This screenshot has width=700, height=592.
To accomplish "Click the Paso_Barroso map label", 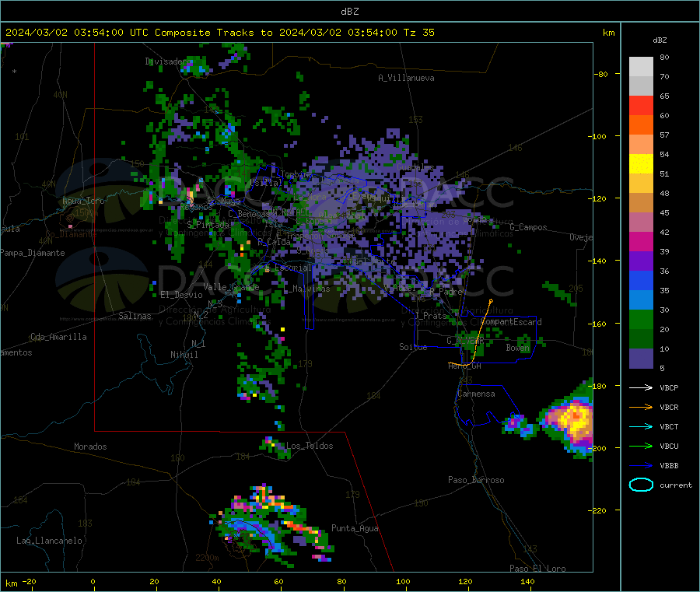I will coord(476,480).
